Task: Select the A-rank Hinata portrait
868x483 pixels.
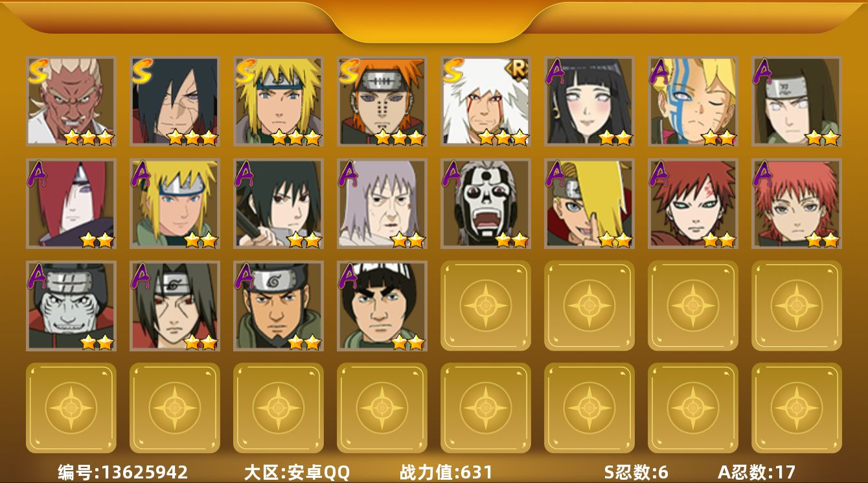Action: 589,101
